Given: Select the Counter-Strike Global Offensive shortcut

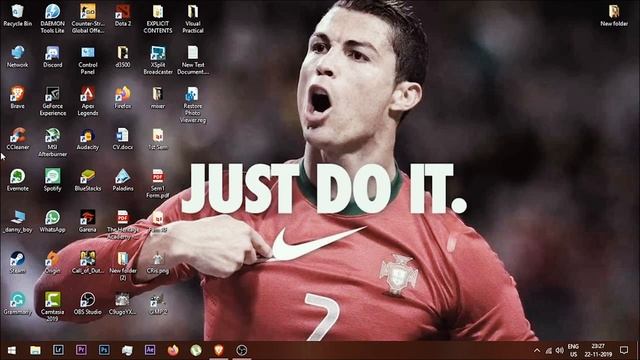Looking at the screenshot, I should pos(88,18).
